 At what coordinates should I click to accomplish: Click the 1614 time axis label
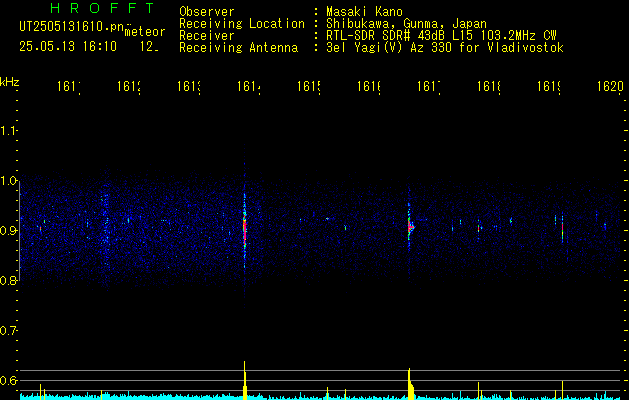click(x=249, y=86)
